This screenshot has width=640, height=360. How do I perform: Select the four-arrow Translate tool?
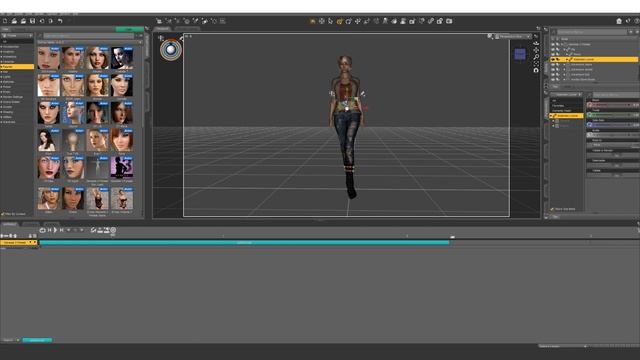358,21
